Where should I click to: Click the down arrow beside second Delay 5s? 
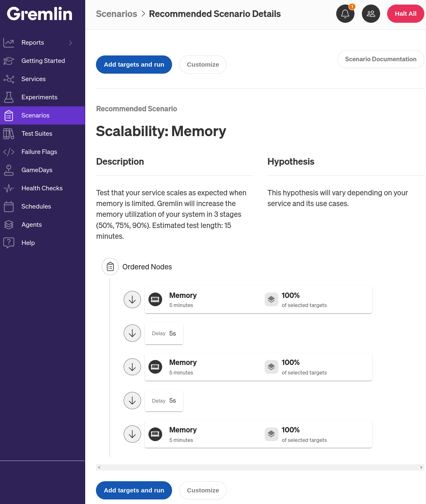click(132, 401)
